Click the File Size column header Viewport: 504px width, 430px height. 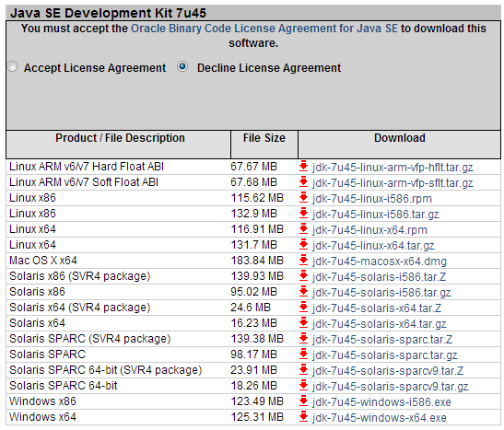pyautogui.click(x=264, y=138)
